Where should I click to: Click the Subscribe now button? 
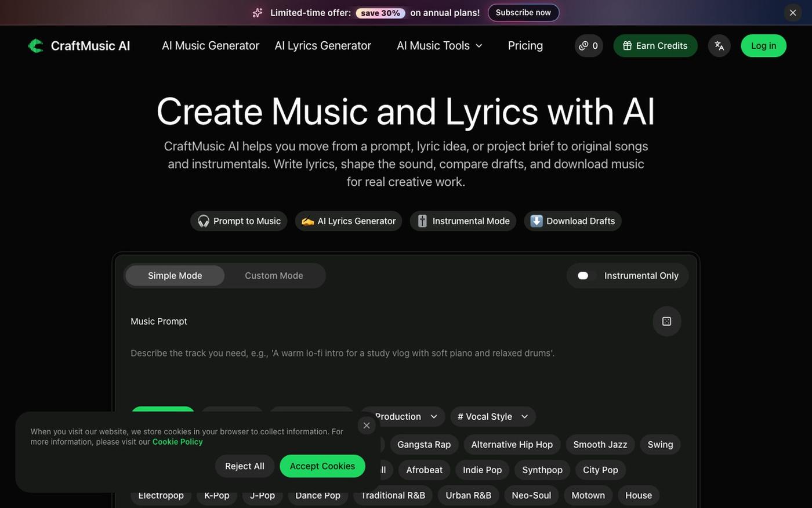coord(523,13)
